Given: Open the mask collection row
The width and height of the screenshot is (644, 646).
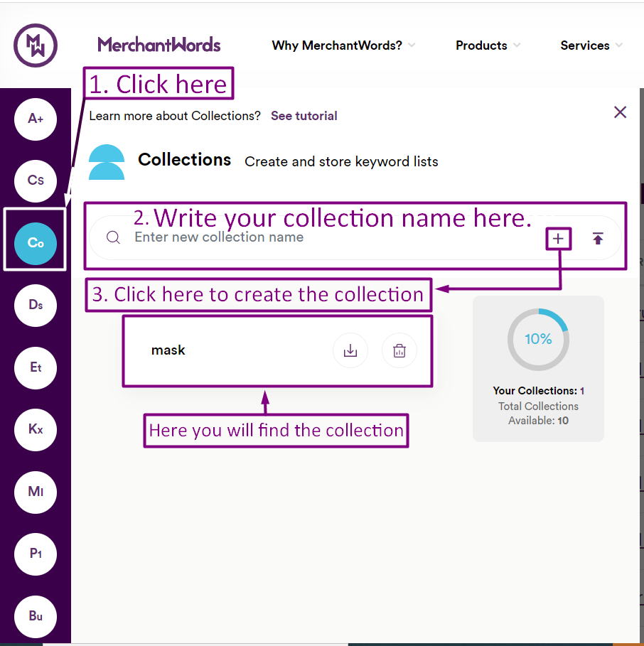Looking at the screenshot, I should [x=278, y=351].
